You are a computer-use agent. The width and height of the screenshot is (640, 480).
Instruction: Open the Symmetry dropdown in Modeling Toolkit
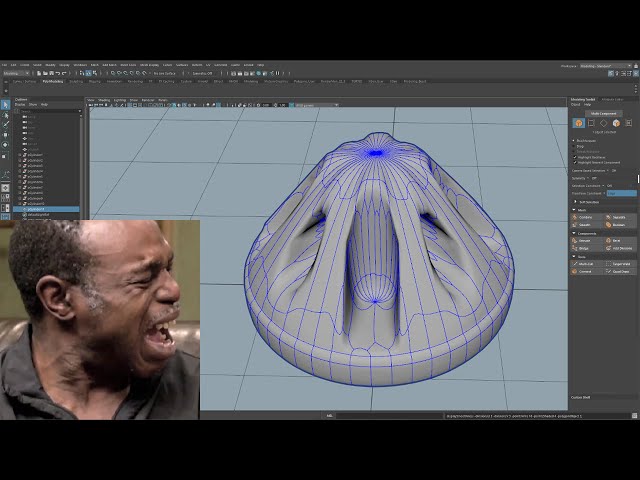click(588, 178)
